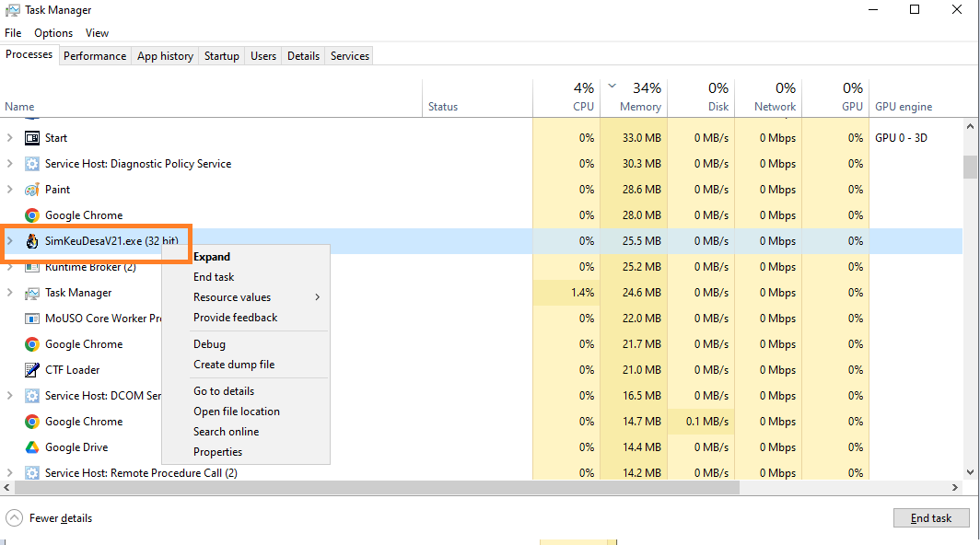The image size is (980, 545).
Task: Select Open file location menu entry
Action: [236, 412]
